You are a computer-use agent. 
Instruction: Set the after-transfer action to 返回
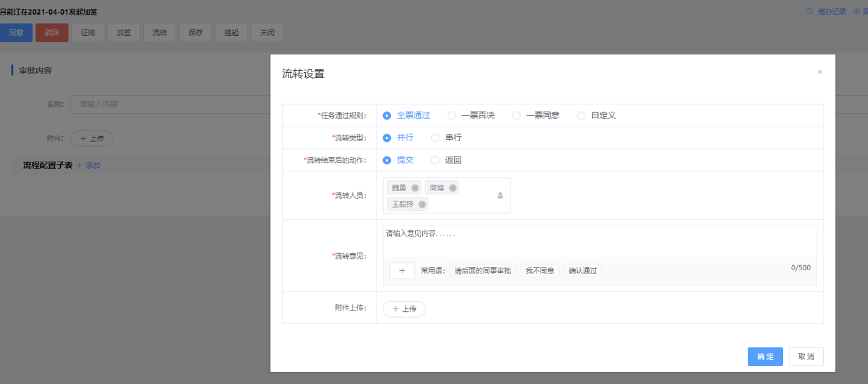pos(435,160)
